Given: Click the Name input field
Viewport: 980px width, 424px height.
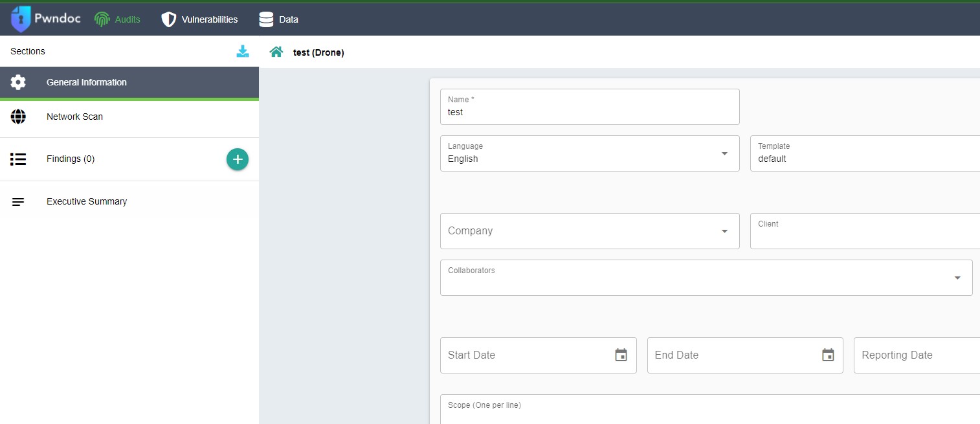Looking at the screenshot, I should tap(590, 107).
